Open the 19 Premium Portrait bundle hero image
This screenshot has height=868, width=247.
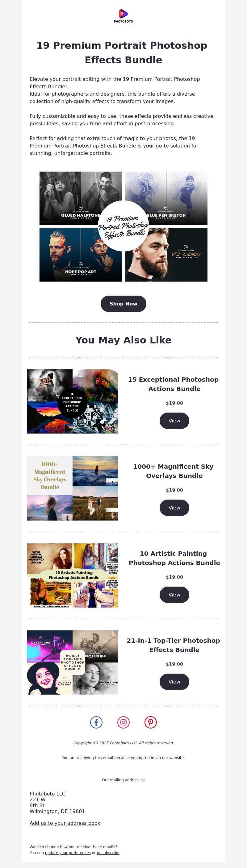pyautogui.click(x=123, y=226)
